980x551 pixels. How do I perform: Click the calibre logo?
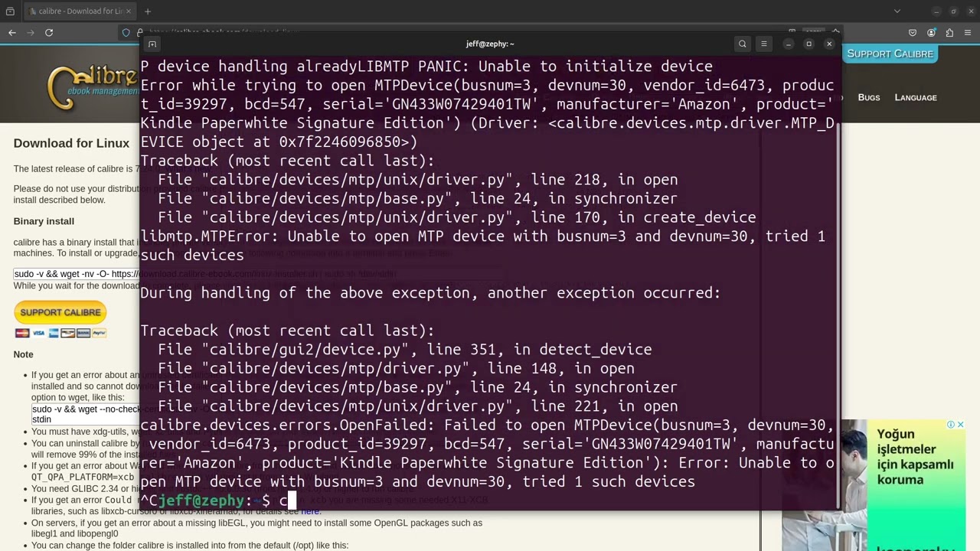(92, 86)
